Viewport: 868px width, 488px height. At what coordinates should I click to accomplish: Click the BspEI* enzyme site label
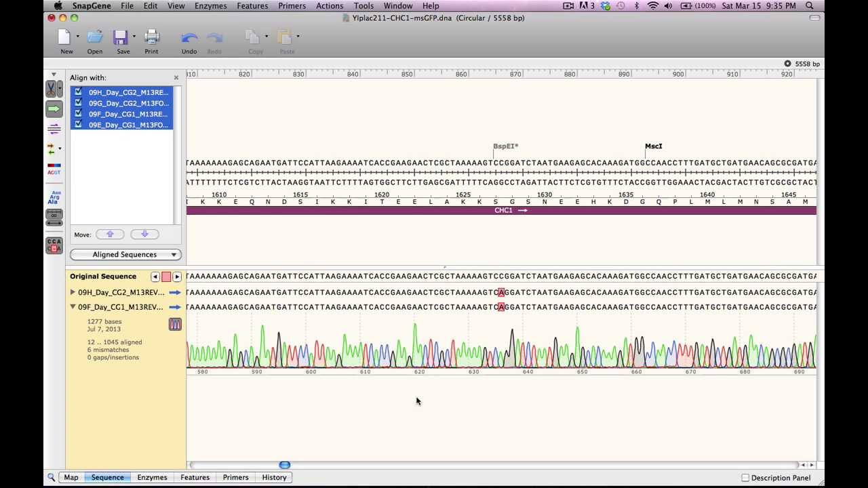pyautogui.click(x=505, y=146)
